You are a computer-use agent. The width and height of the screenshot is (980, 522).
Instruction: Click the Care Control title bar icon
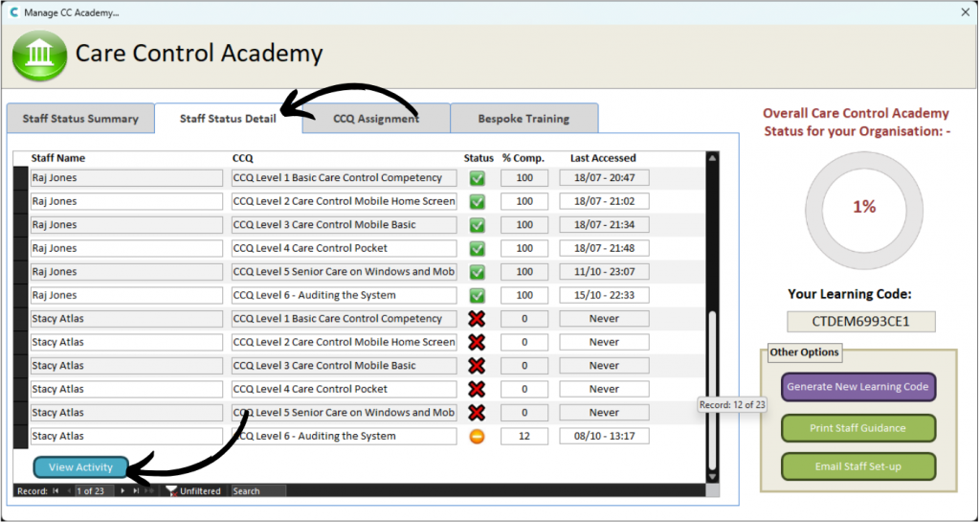coord(12,12)
